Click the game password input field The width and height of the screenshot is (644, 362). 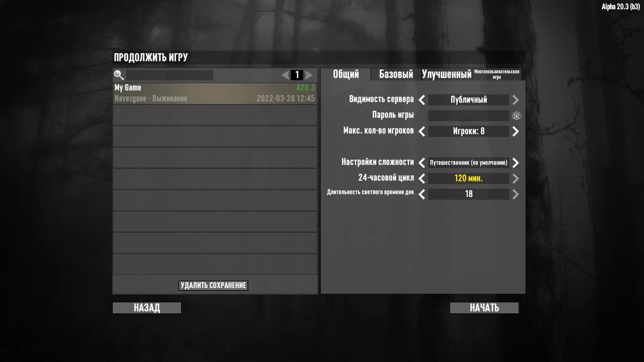point(469,116)
